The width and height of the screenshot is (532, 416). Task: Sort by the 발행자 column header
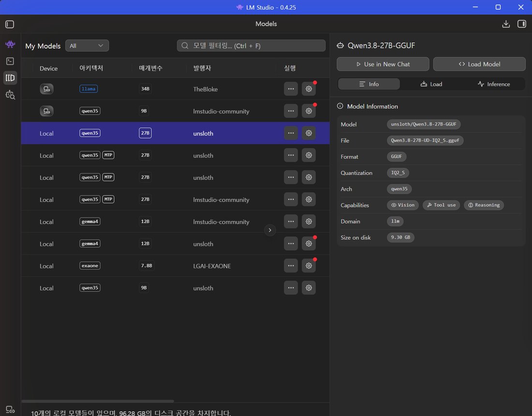click(202, 68)
